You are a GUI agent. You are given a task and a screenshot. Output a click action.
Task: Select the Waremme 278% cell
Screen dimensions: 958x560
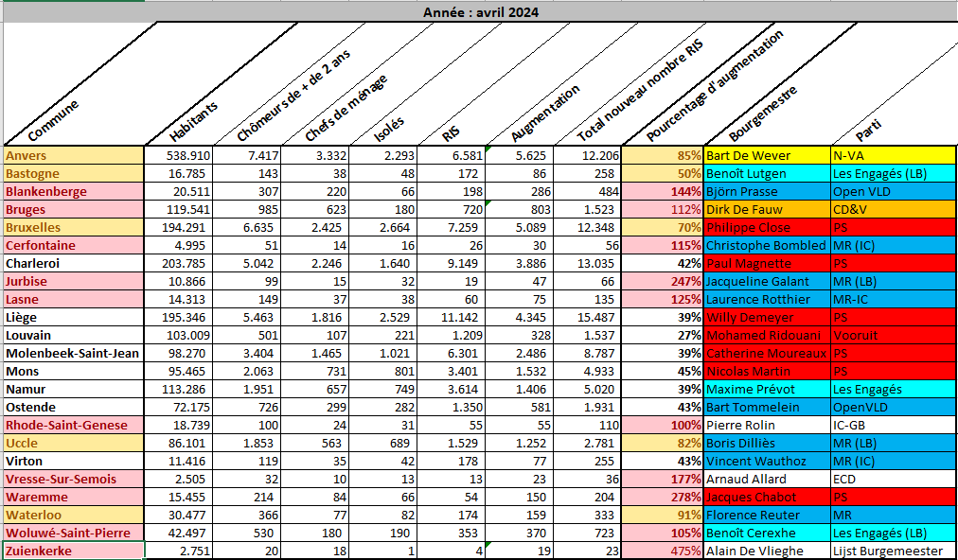pyautogui.click(x=663, y=497)
